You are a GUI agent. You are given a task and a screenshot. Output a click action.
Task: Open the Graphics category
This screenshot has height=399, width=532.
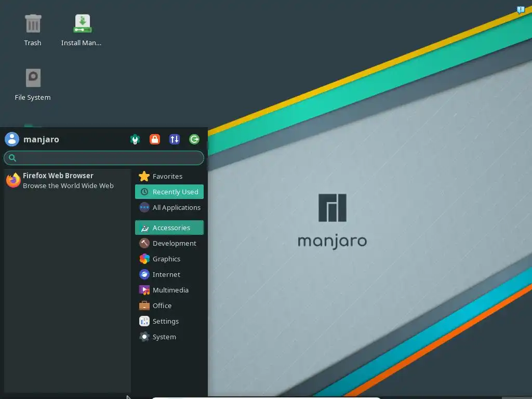point(169,259)
